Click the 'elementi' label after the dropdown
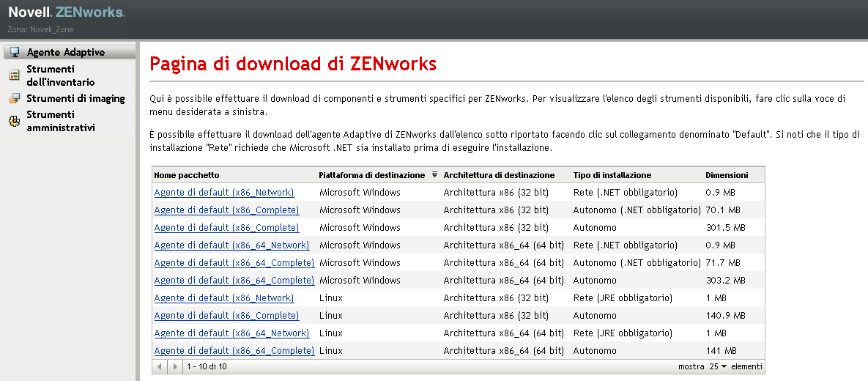868x381 pixels. 746,366
